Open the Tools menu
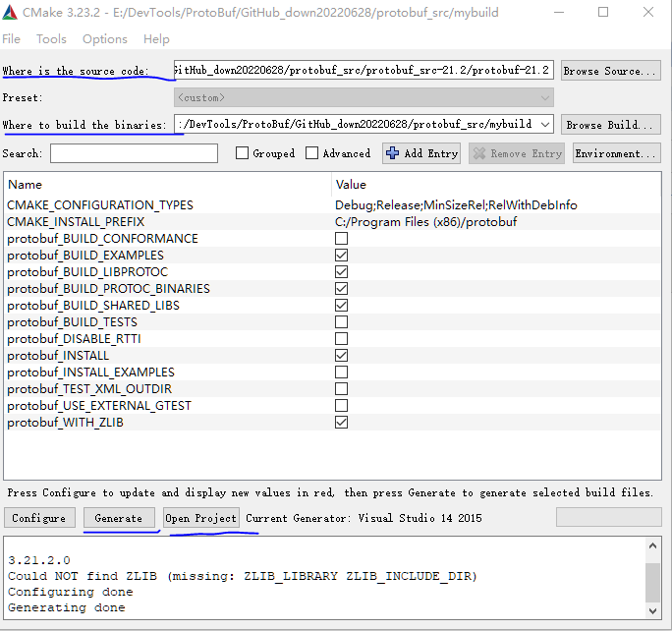The image size is (672, 631). click(51, 39)
